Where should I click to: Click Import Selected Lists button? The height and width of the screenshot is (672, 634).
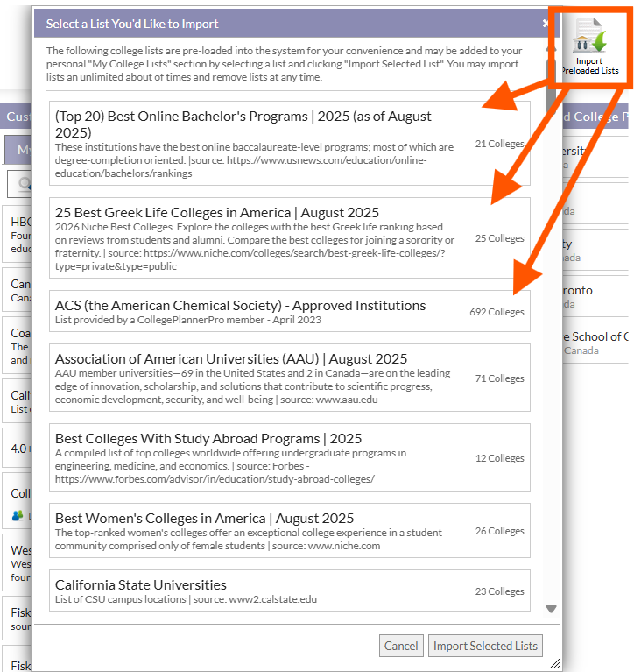tap(485, 646)
